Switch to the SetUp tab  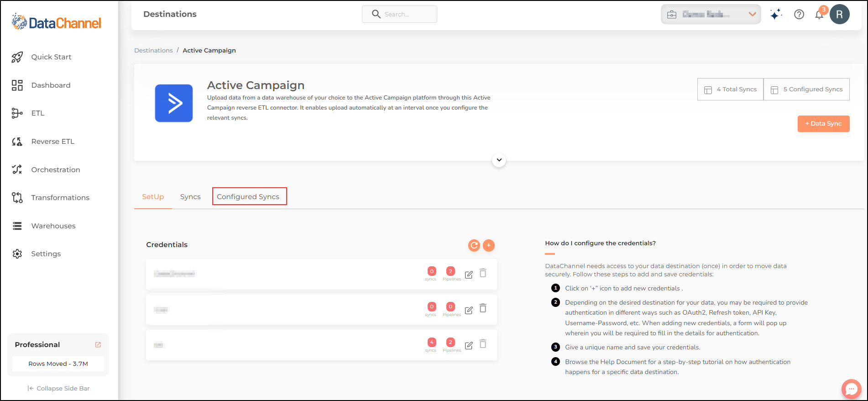(x=153, y=197)
